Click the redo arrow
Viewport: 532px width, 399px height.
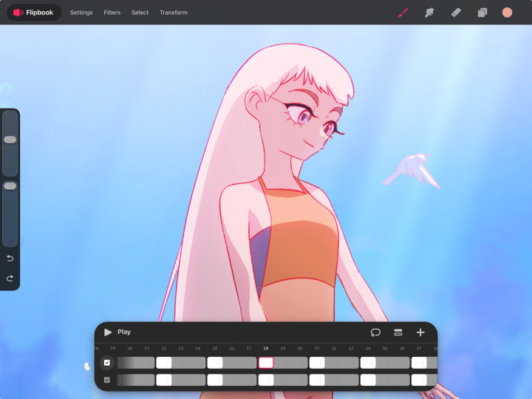[10, 279]
